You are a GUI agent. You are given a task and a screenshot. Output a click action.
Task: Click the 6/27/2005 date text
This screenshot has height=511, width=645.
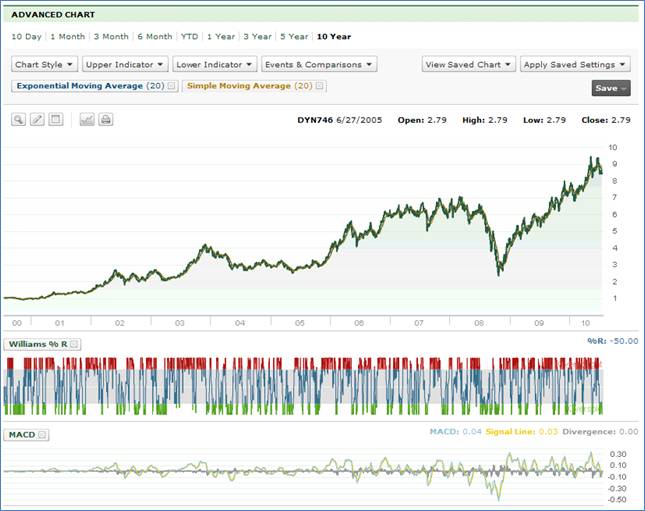pyautogui.click(x=359, y=120)
